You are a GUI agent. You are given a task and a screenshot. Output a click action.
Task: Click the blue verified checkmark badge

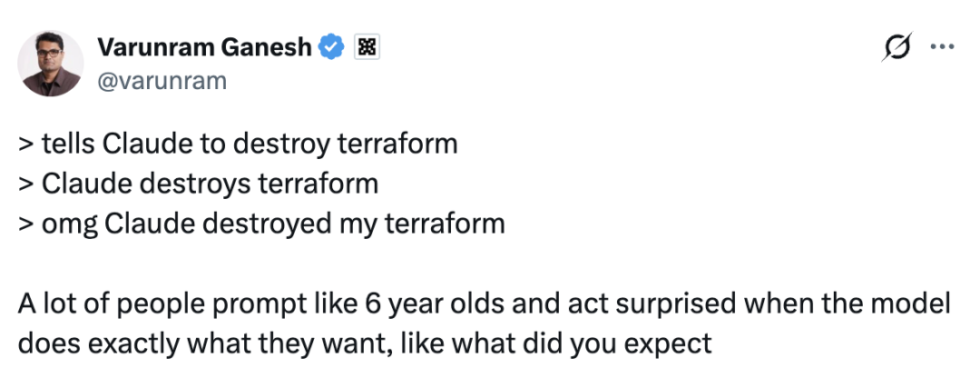[x=332, y=48]
